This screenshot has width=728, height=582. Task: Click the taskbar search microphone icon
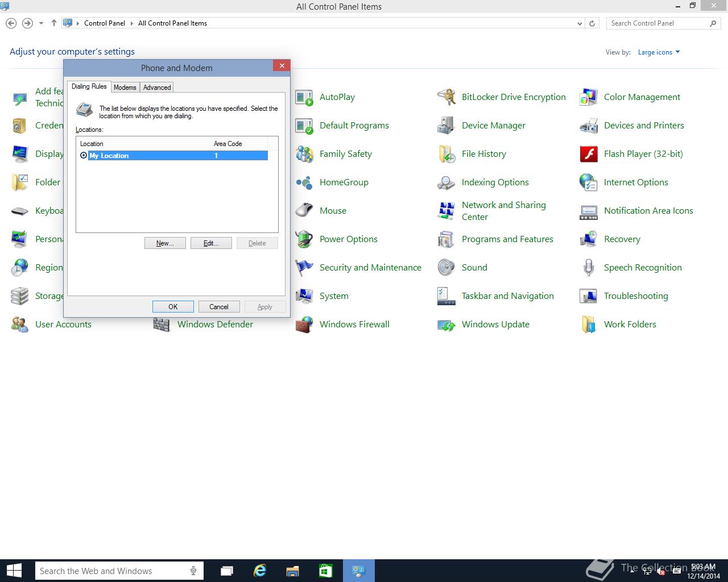[x=193, y=571]
